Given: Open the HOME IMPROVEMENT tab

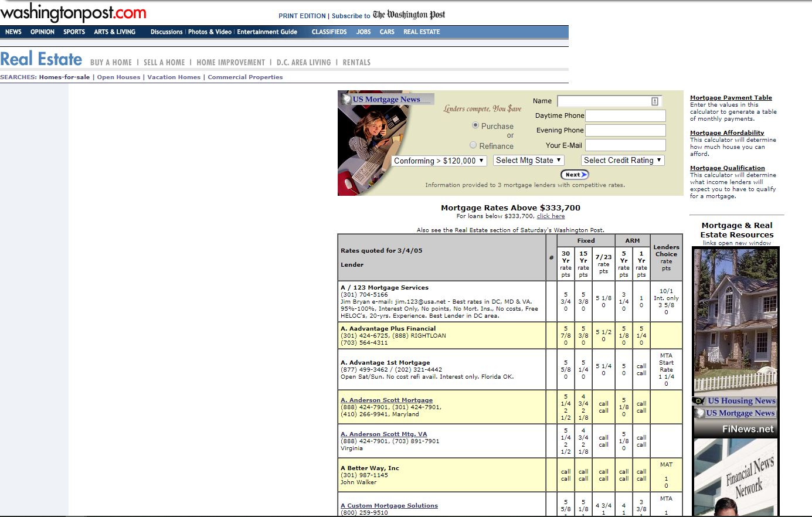Looking at the screenshot, I should 230,62.
